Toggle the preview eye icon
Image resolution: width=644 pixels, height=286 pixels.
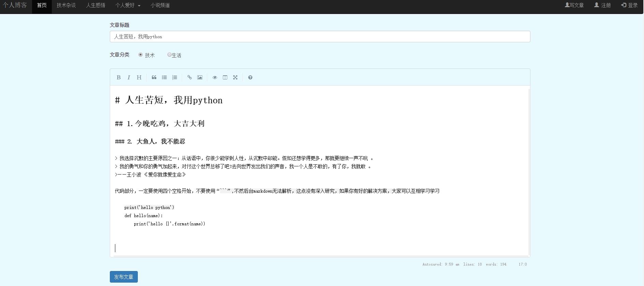pos(215,77)
